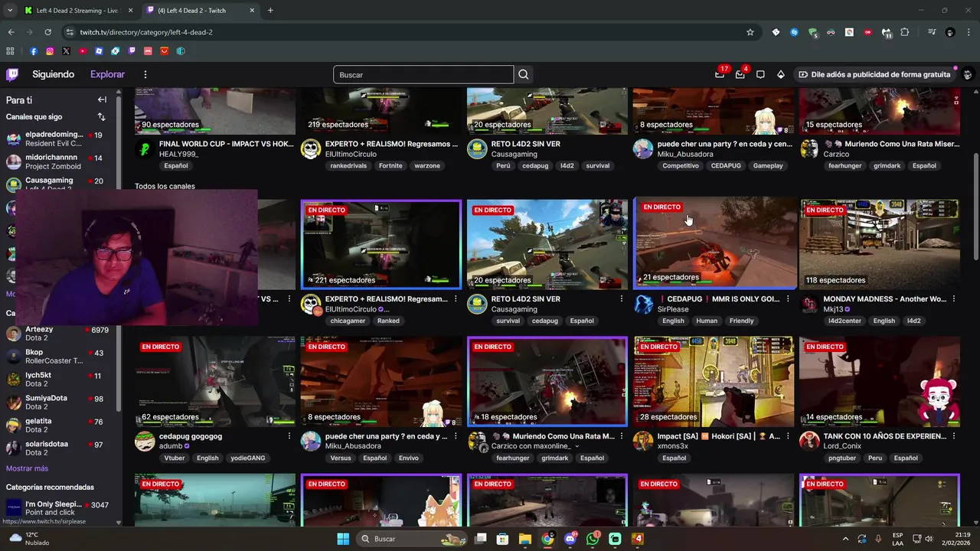Open the 62 espectadores cedapug gogogog thumbnail
Image resolution: width=980 pixels, height=551 pixels.
[x=215, y=381]
